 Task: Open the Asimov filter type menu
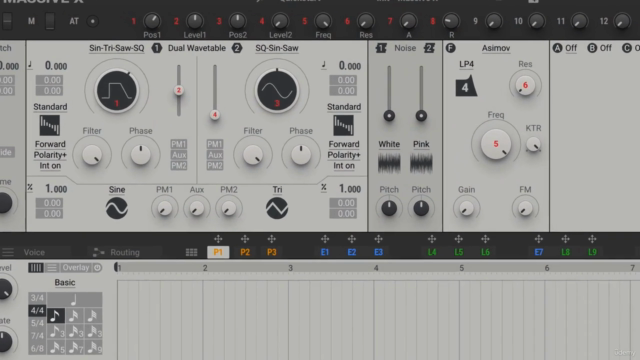(496, 48)
